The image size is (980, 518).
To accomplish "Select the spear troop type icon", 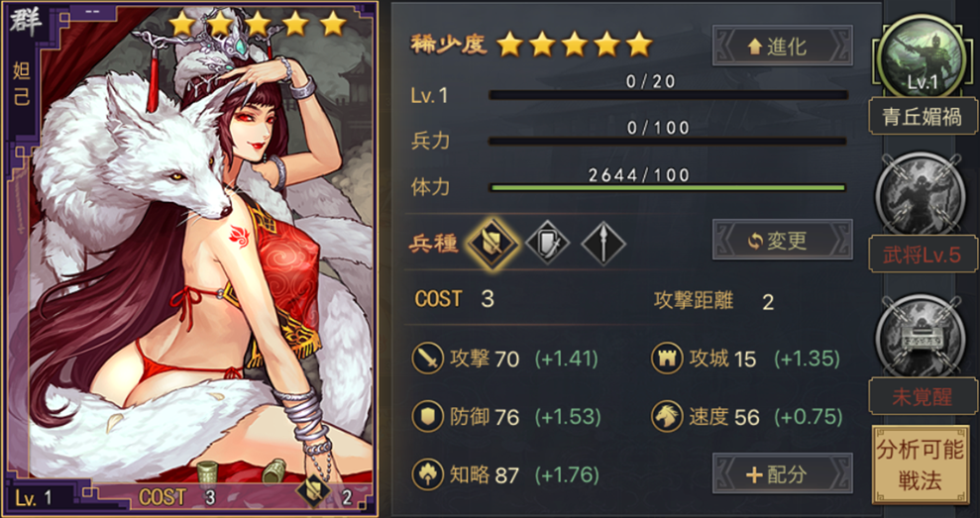I will 603,243.
